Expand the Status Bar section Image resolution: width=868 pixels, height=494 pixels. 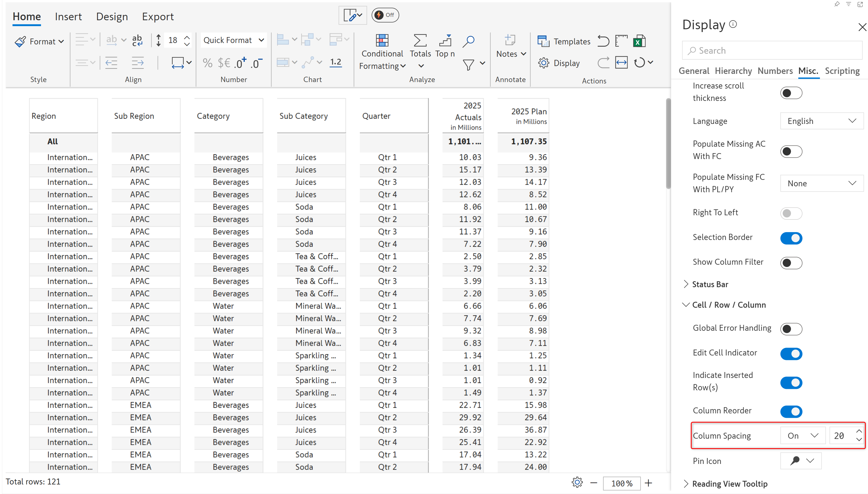(x=710, y=284)
